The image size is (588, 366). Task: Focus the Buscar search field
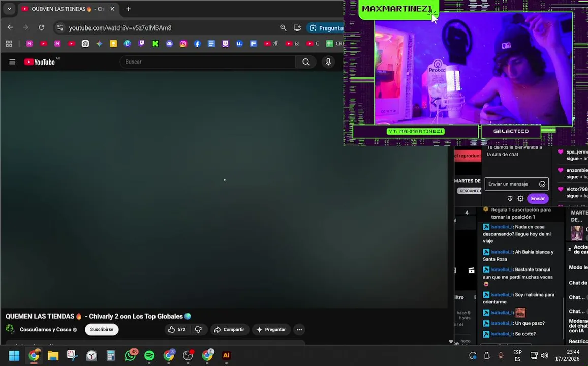tap(208, 62)
